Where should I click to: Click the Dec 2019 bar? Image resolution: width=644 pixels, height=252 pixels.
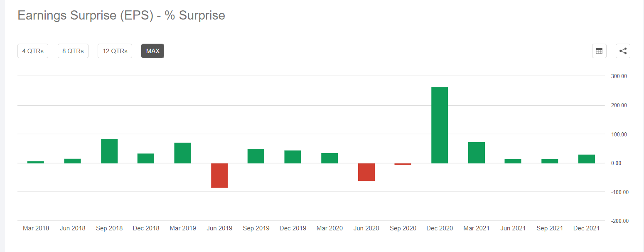pyautogui.click(x=293, y=157)
